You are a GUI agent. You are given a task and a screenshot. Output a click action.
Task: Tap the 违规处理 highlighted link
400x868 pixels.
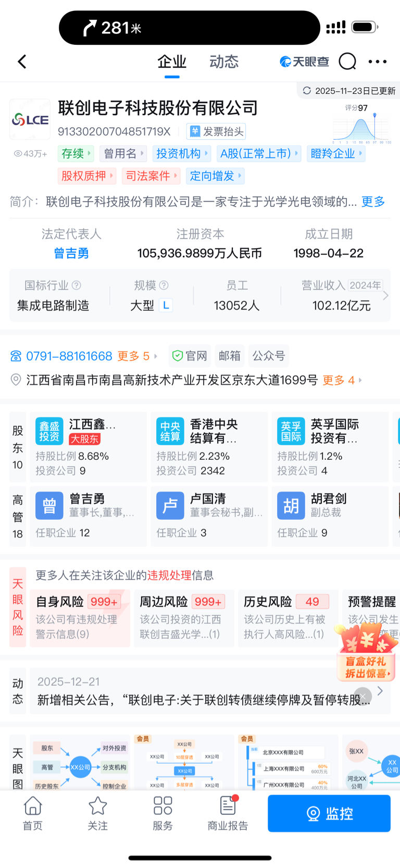(169, 576)
